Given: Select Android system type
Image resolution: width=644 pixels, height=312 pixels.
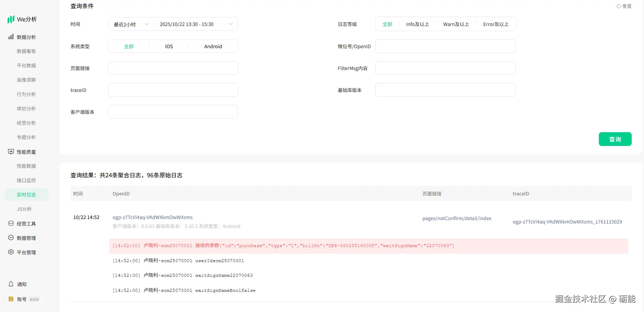Looking at the screenshot, I should [x=213, y=46].
